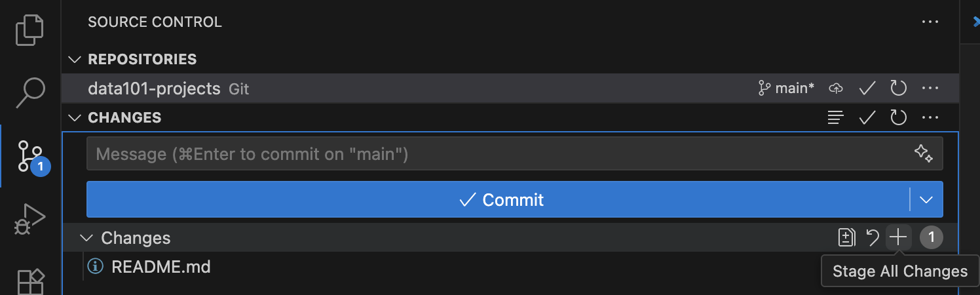Click the Open Changes file-diff icon
The width and height of the screenshot is (980, 295).
click(847, 237)
